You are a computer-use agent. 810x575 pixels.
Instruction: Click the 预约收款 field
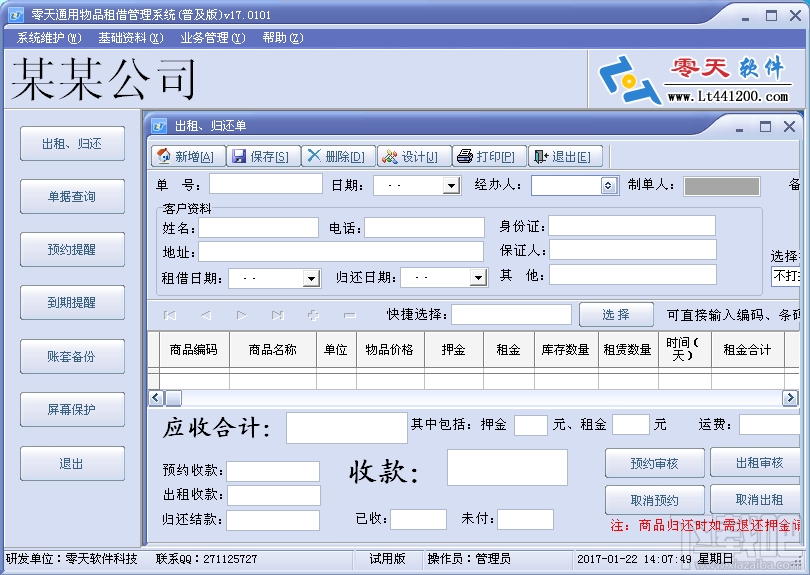(x=273, y=472)
